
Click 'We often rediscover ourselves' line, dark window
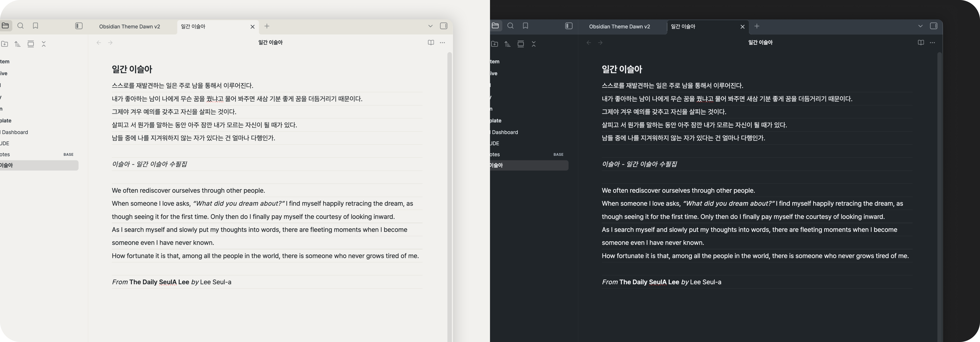(x=678, y=191)
